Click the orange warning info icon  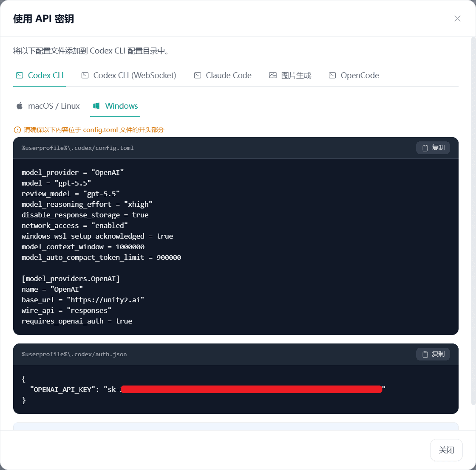17,130
